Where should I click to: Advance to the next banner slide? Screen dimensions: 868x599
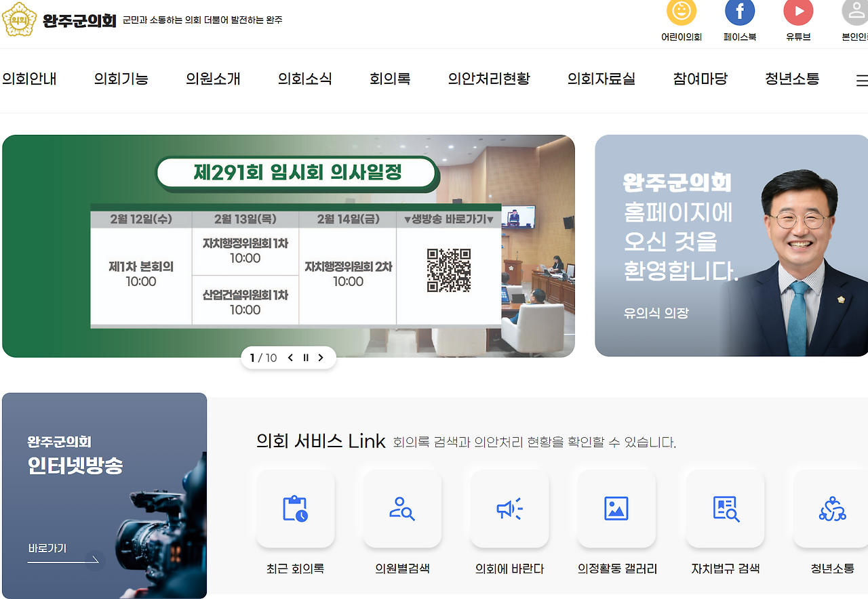tap(321, 358)
